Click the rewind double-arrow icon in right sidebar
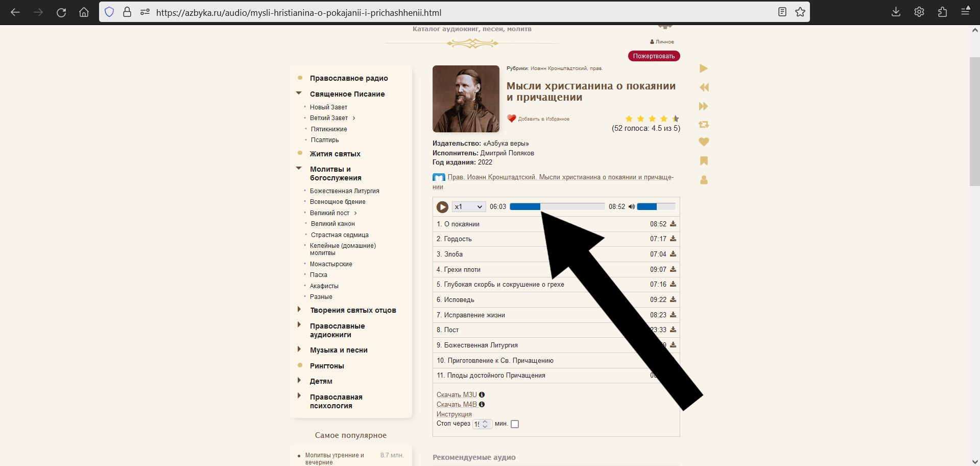This screenshot has width=980, height=466. tap(704, 87)
